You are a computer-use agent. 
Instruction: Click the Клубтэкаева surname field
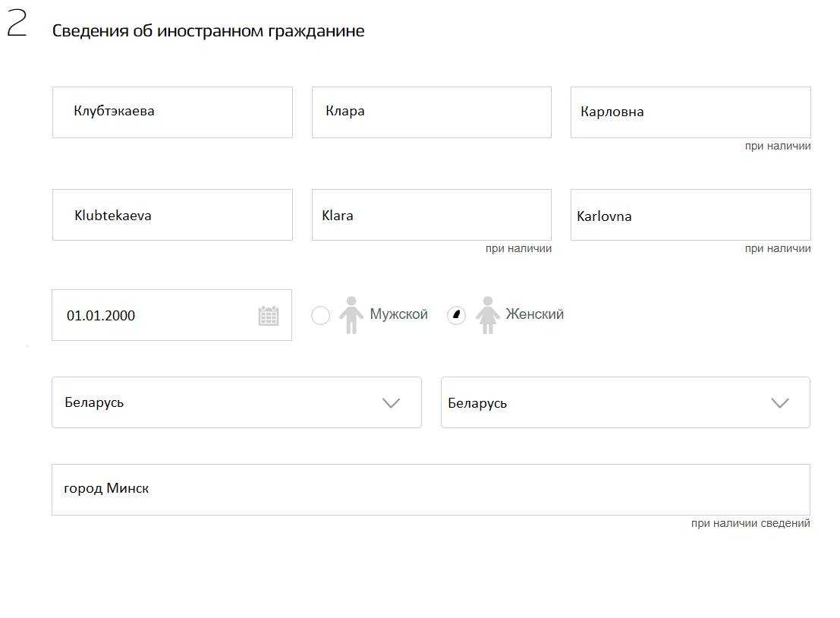pyautogui.click(x=172, y=112)
